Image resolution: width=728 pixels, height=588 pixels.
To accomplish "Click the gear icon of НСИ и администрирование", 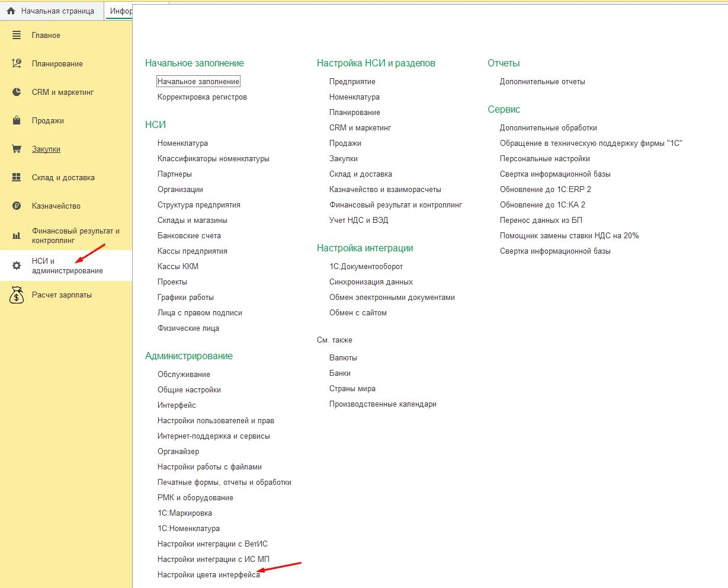I will point(17,266).
